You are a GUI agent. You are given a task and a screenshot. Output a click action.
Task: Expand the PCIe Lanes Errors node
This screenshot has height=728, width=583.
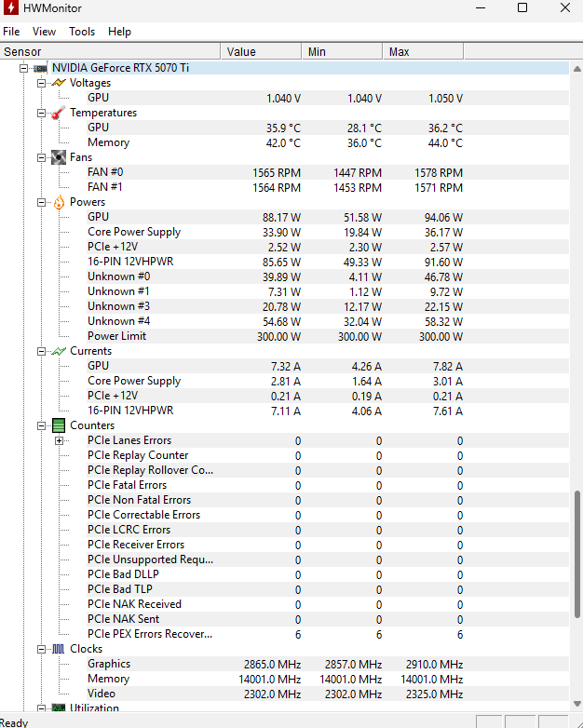pos(59,440)
